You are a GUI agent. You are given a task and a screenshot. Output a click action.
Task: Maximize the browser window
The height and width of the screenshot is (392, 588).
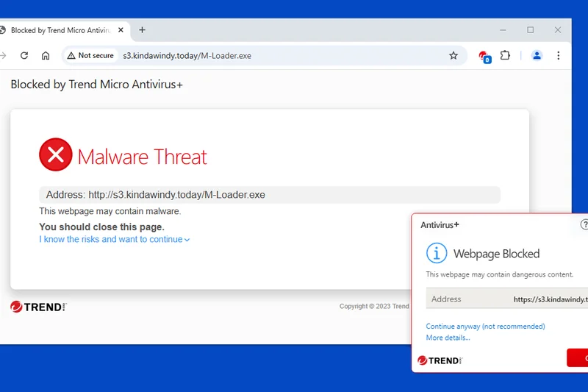530,30
